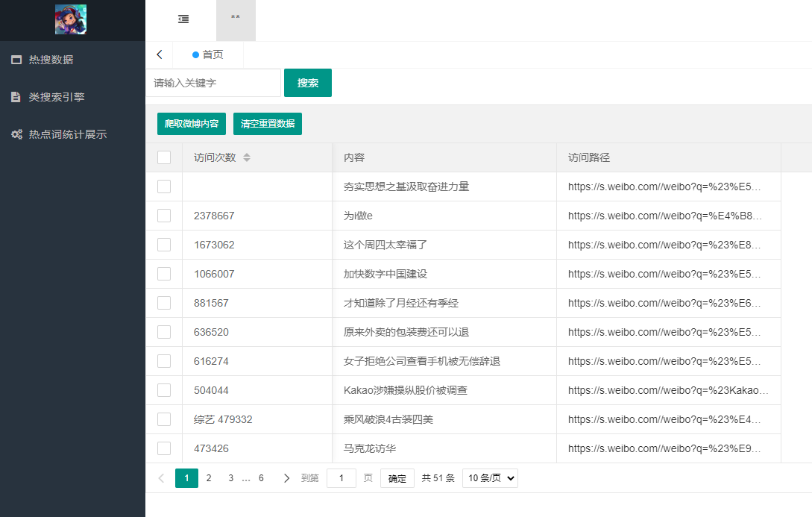Click the 爬取微博内容 button
This screenshot has height=517, width=812.
[x=191, y=123]
